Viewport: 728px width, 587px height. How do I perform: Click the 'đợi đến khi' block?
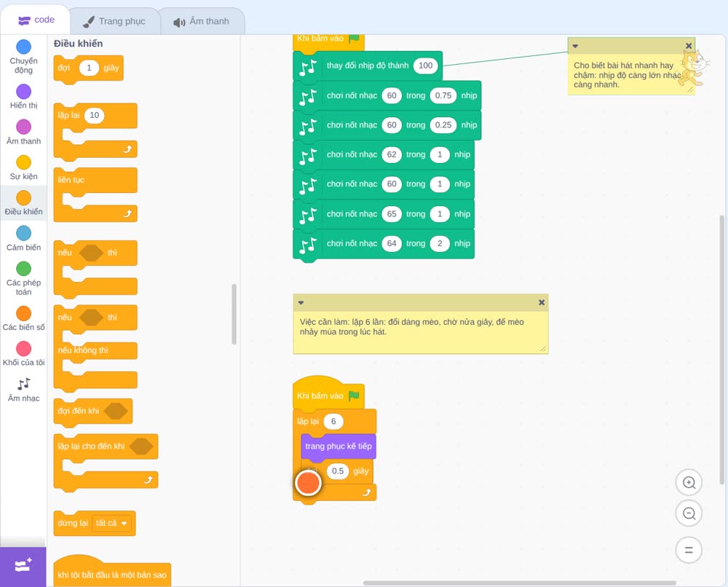(x=93, y=411)
